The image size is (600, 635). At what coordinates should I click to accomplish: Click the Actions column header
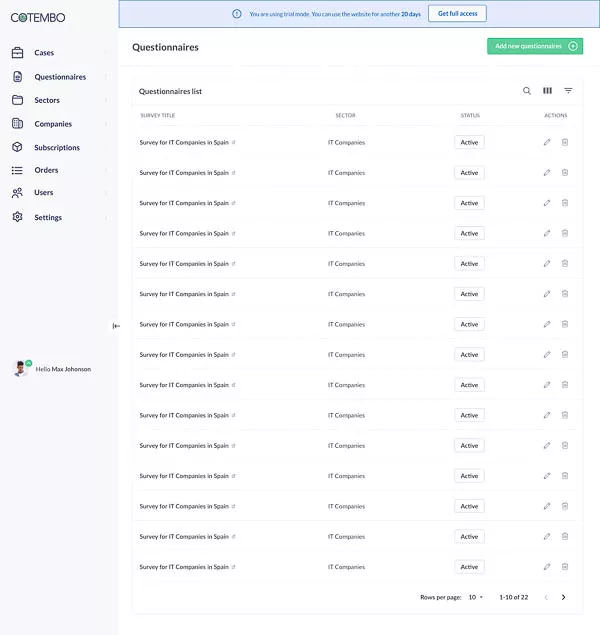(555, 115)
